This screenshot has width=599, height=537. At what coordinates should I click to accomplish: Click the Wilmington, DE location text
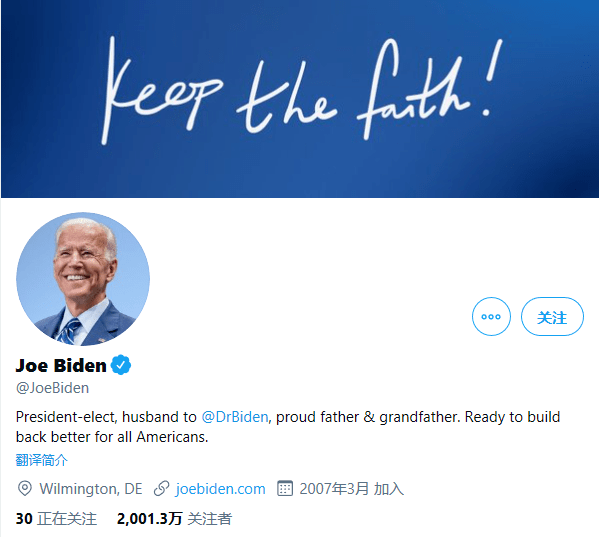91,489
